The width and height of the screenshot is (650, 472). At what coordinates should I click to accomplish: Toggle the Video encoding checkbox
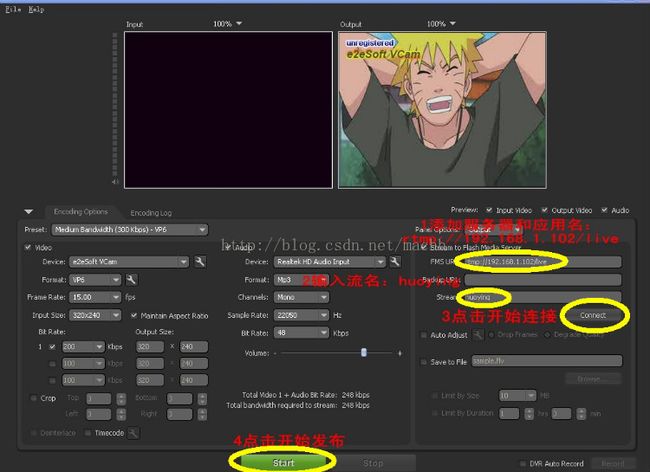click(28, 247)
